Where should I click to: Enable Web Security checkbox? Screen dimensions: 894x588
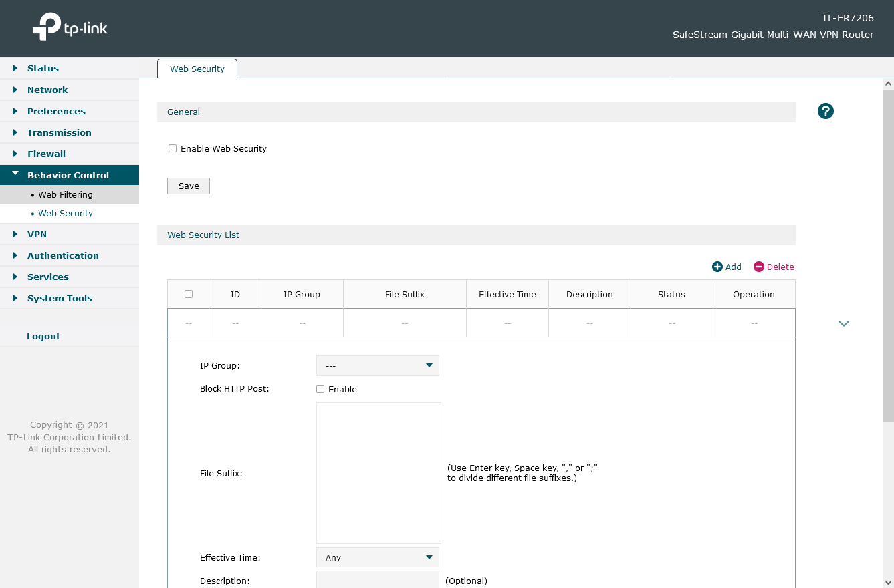pos(173,148)
